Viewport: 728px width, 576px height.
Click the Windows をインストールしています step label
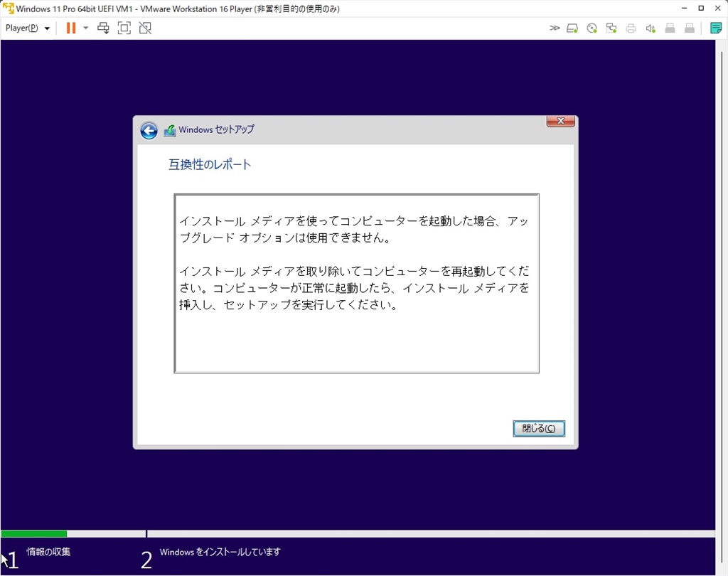[x=220, y=552]
